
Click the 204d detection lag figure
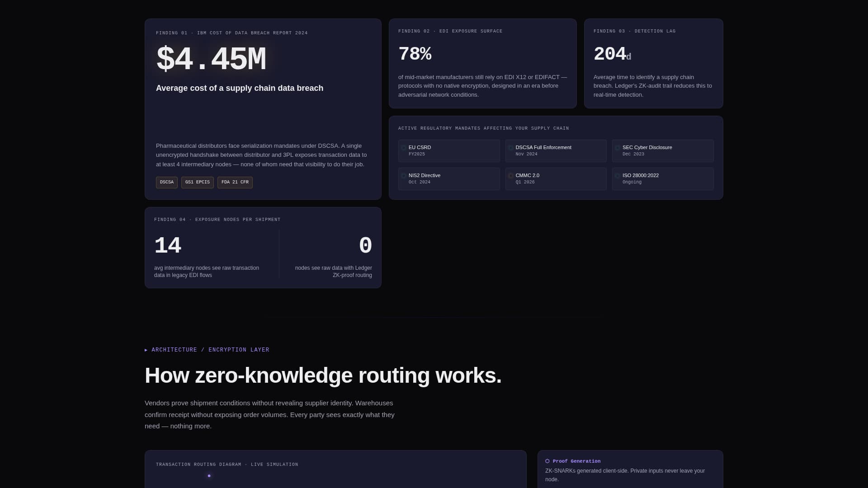612,54
